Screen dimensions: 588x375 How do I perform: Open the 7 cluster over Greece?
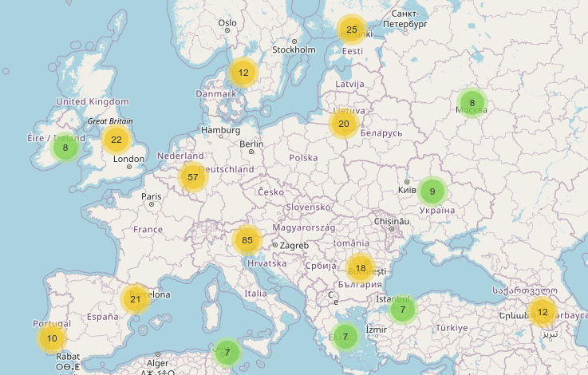click(x=345, y=337)
